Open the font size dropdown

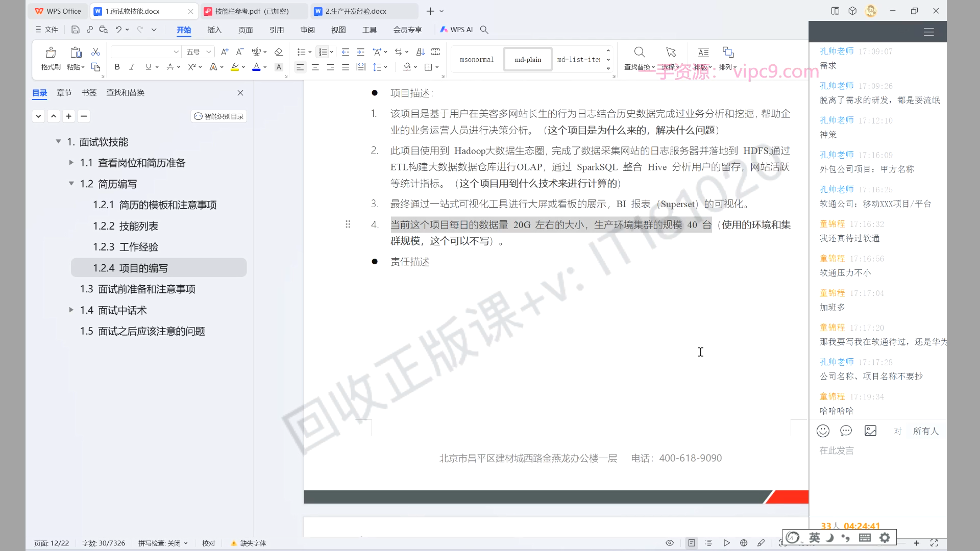[208, 52]
